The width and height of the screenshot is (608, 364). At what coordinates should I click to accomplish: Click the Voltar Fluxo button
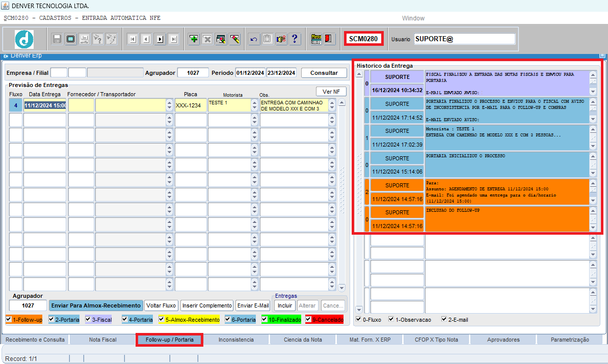tap(161, 305)
